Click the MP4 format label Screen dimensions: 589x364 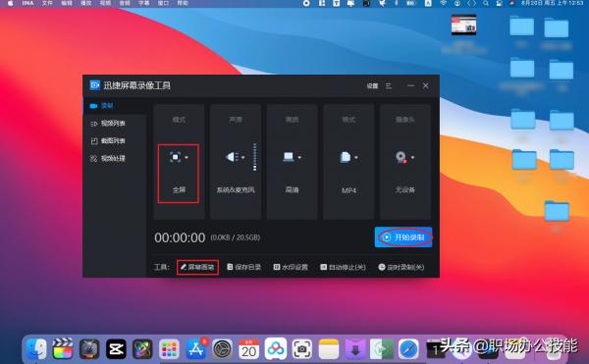(348, 190)
